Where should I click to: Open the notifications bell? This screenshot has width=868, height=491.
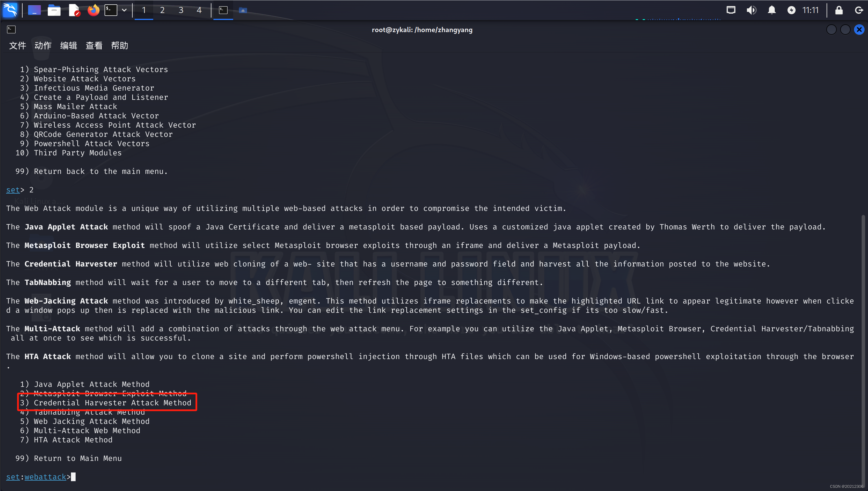pyautogui.click(x=772, y=10)
